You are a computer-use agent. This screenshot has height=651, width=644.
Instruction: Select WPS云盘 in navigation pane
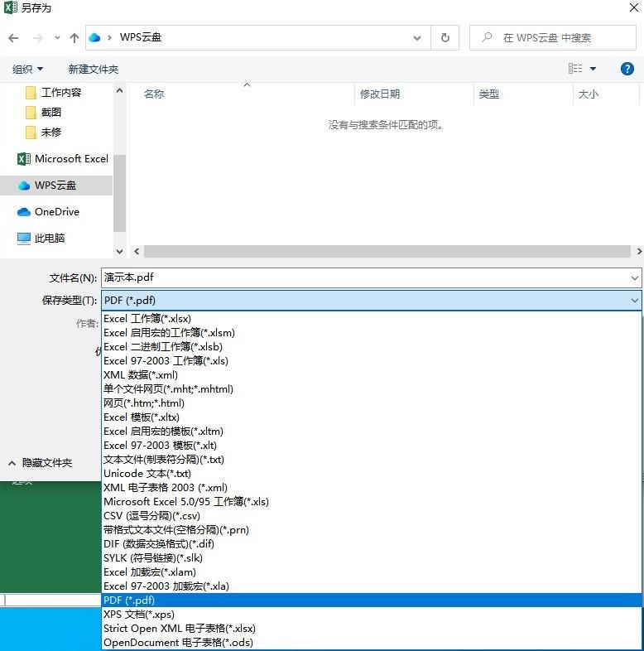56,186
